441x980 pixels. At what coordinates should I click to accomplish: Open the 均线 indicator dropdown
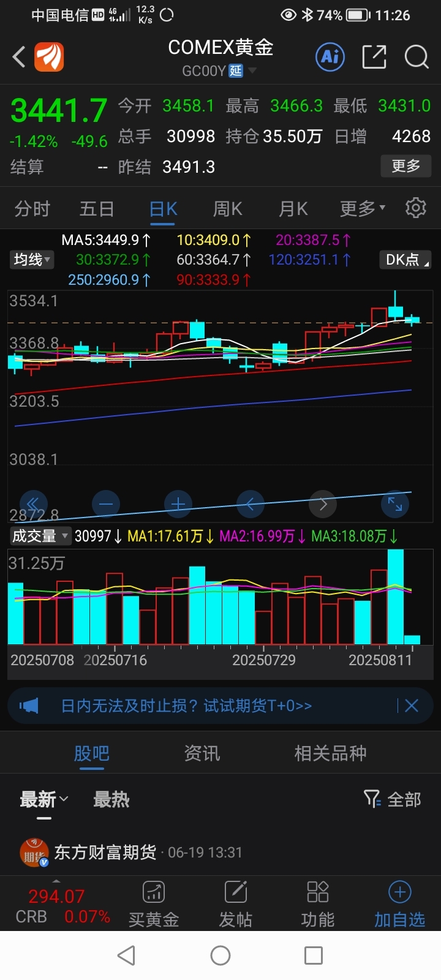32,260
